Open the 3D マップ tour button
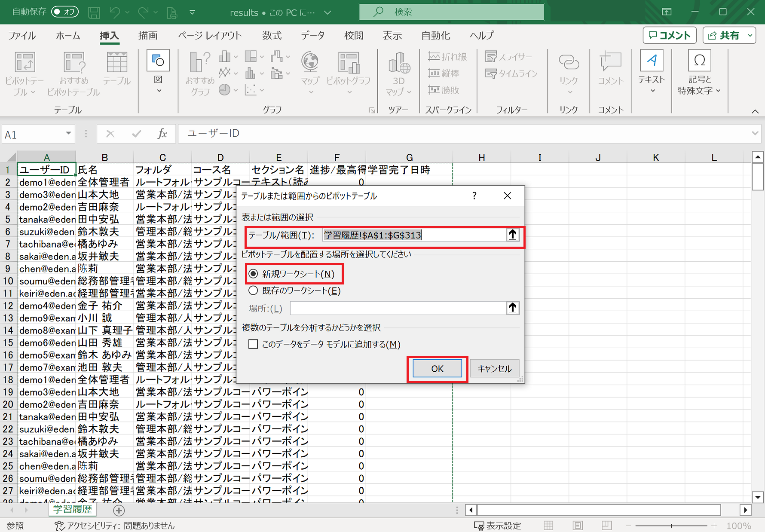Screen dimensions: 765x532 398,73
